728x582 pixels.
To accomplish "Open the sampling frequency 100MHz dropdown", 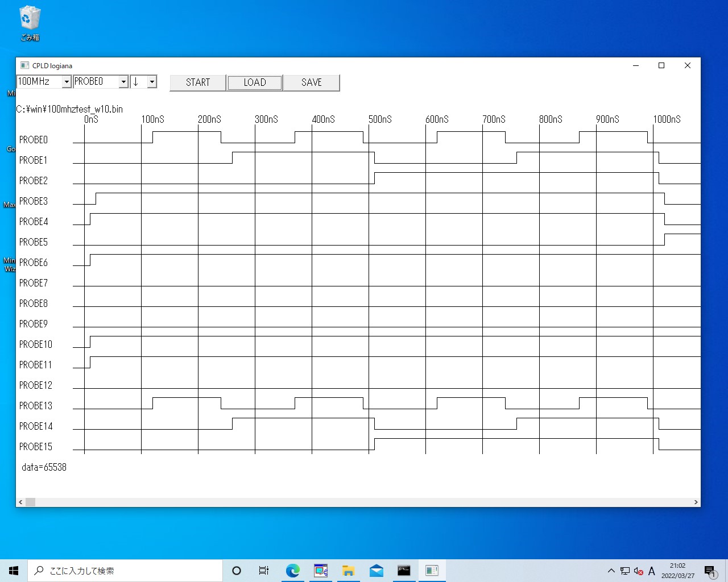I will (x=67, y=82).
